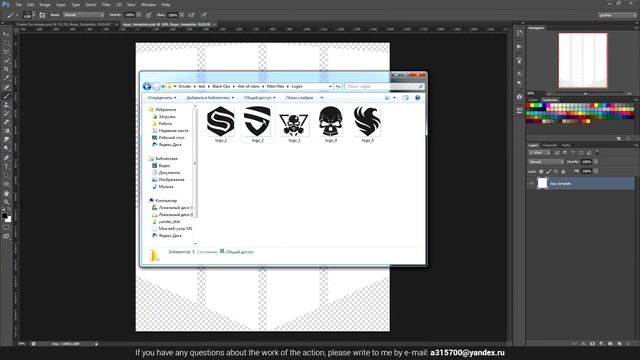Select the Horizontal Type tool

click(x=6, y=166)
